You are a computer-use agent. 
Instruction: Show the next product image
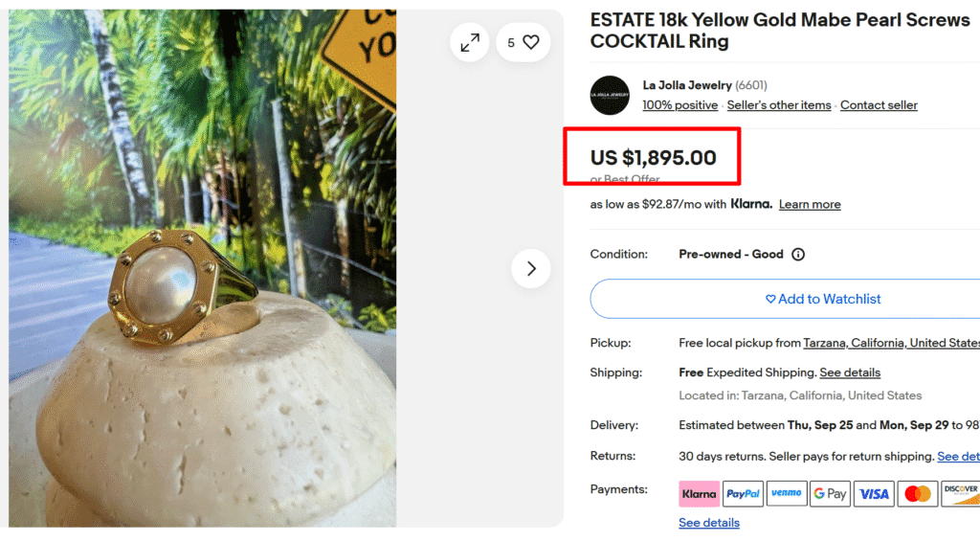tap(531, 269)
